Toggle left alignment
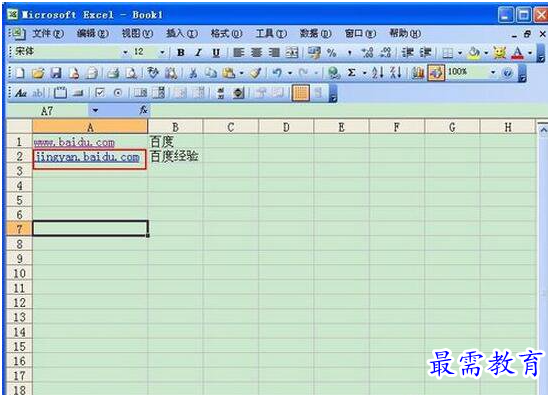551x395 pixels. click(239, 53)
